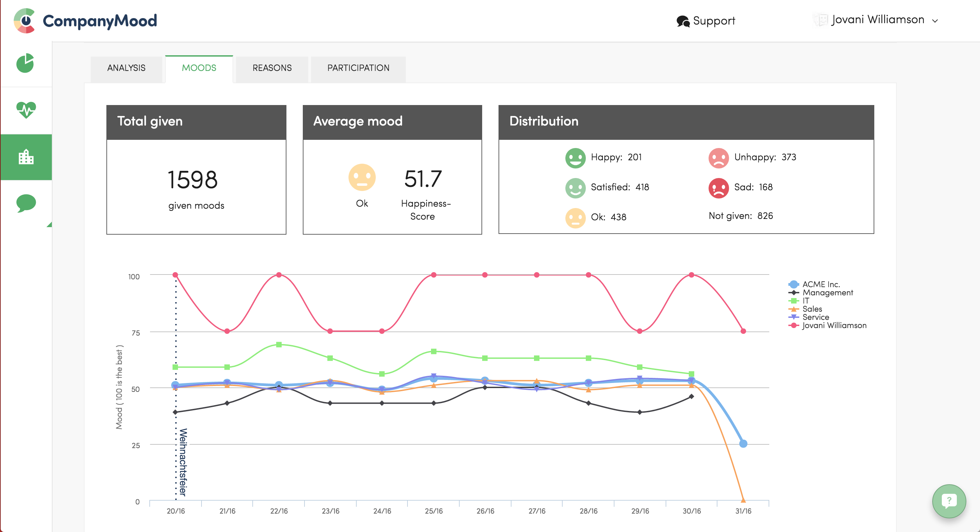Toggle the Management series in legend

pos(828,293)
